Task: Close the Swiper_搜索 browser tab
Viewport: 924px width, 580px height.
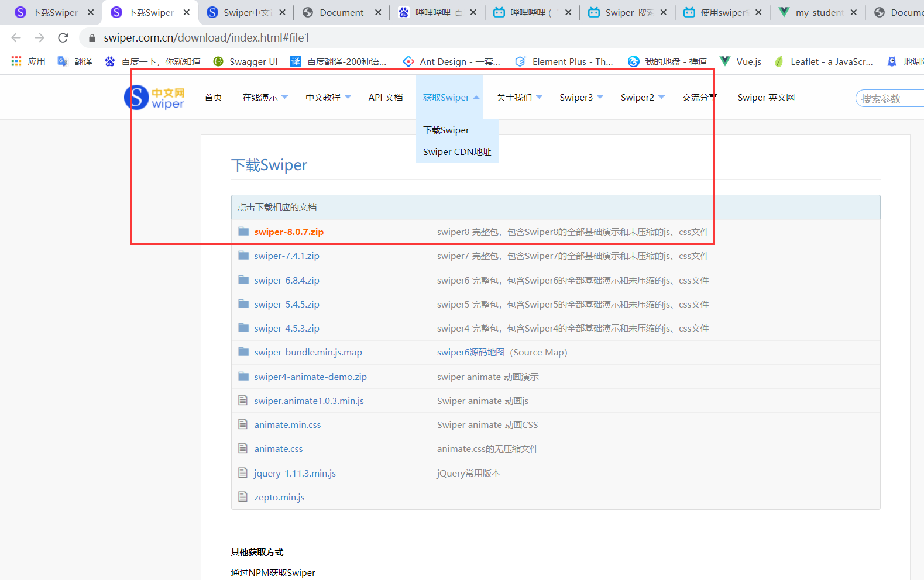Action: click(x=663, y=12)
